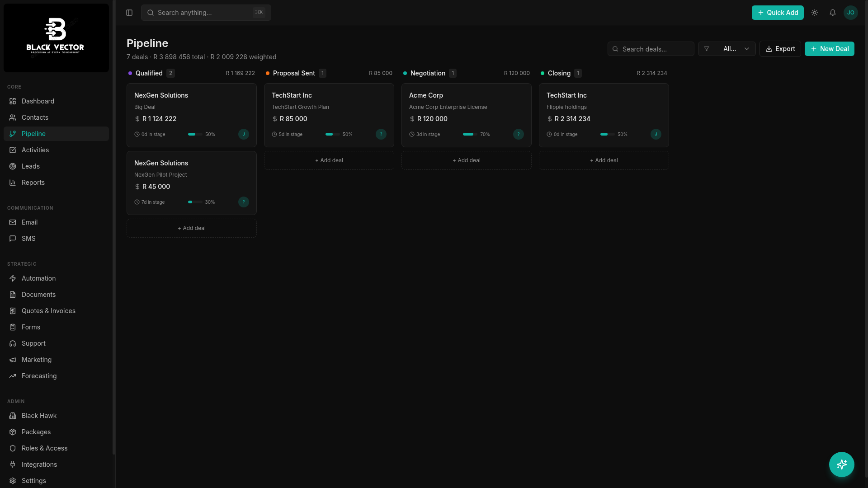Open Reports in the sidebar
This screenshot has width=868, height=488.
tap(56, 183)
